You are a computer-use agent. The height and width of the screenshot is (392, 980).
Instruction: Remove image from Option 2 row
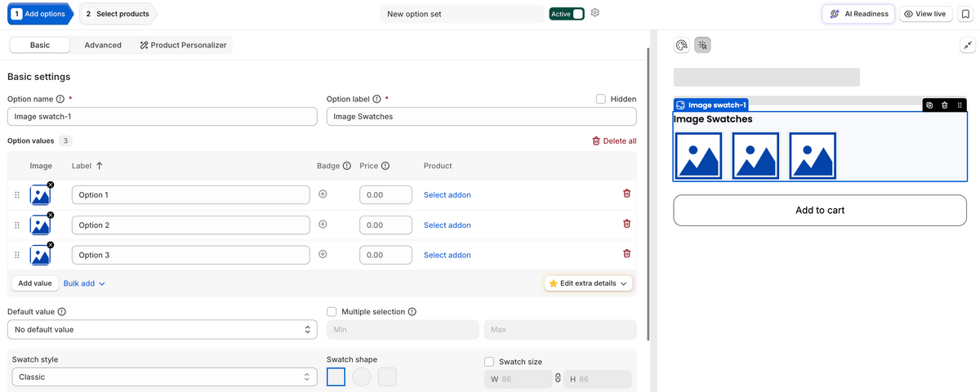(51, 215)
